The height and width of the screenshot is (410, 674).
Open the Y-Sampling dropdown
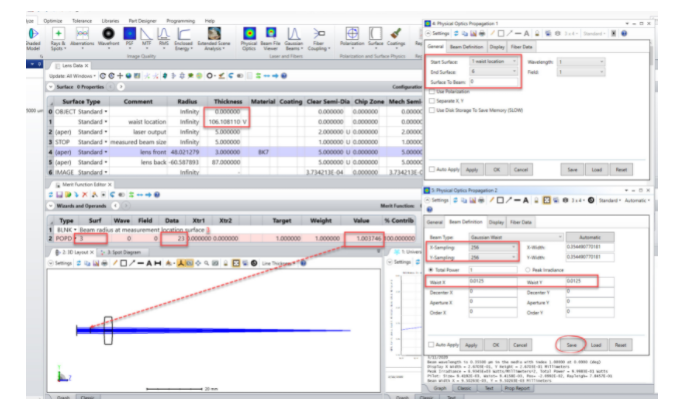point(493,257)
